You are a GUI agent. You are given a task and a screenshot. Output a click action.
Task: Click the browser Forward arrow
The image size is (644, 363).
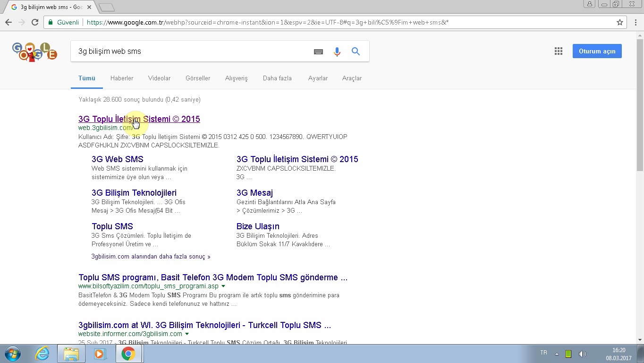[x=22, y=22]
